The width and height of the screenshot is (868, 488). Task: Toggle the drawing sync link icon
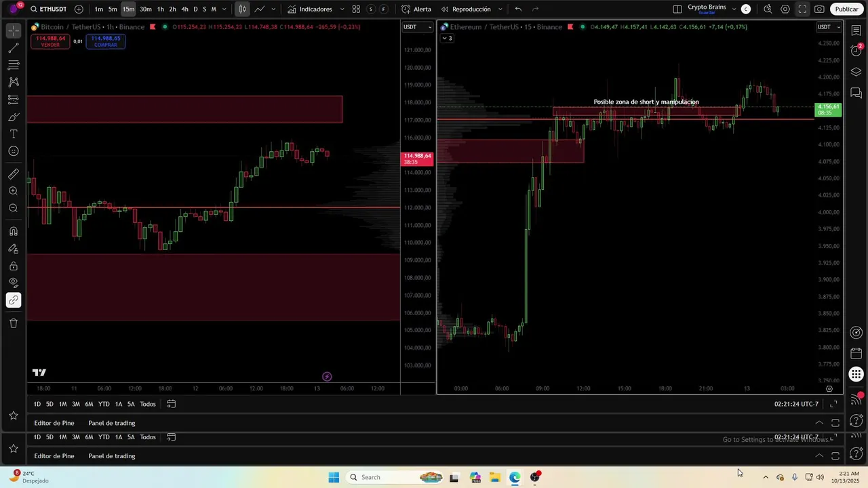pos(14,300)
